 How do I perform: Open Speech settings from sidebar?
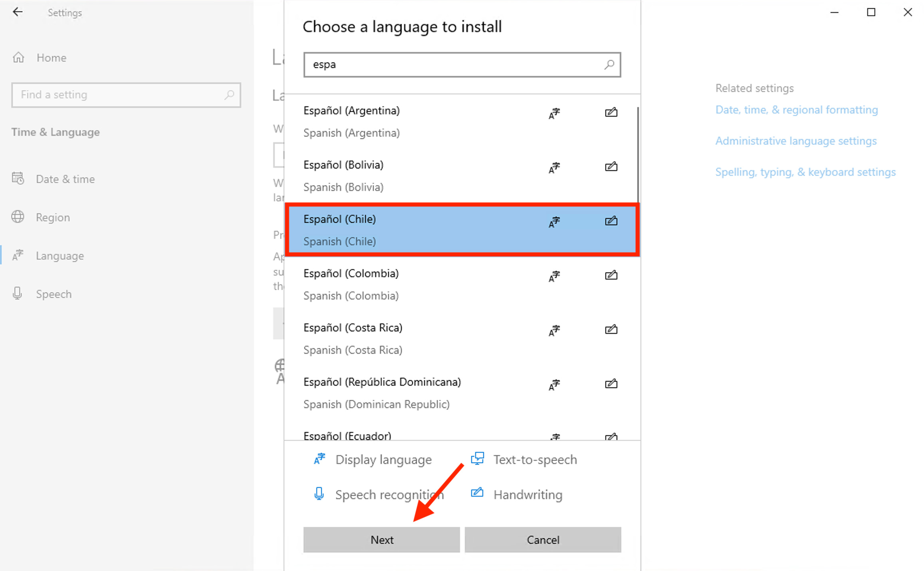[54, 293]
